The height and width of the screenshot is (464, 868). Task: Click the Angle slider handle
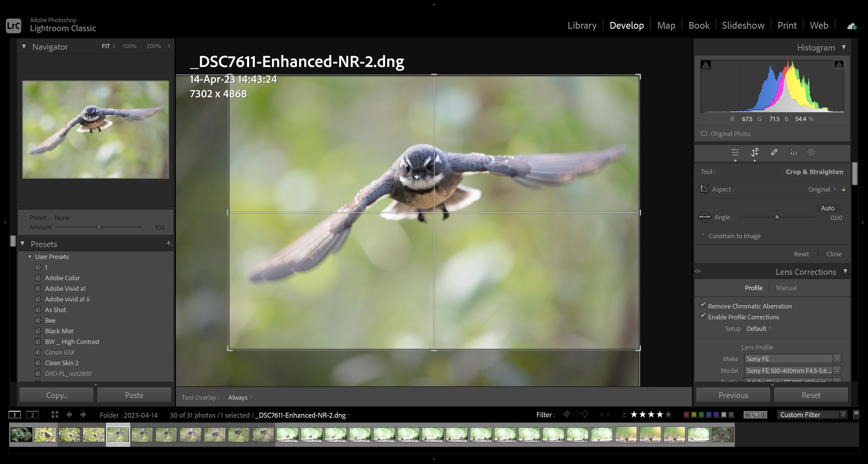pyautogui.click(x=777, y=217)
